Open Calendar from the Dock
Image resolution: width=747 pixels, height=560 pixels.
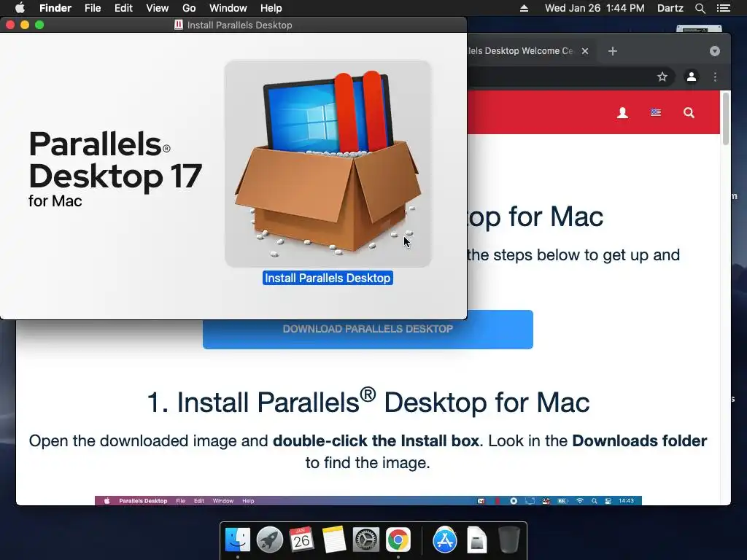[301, 540]
